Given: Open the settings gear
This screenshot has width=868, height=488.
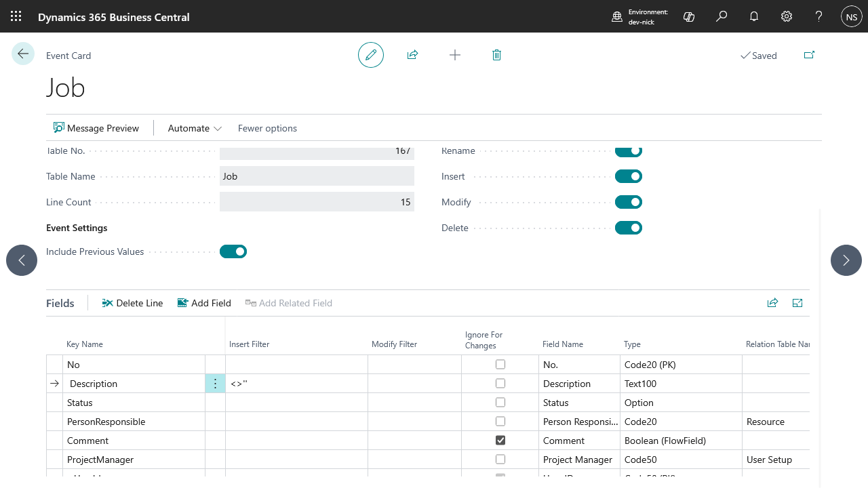Looking at the screenshot, I should click(787, 17).
